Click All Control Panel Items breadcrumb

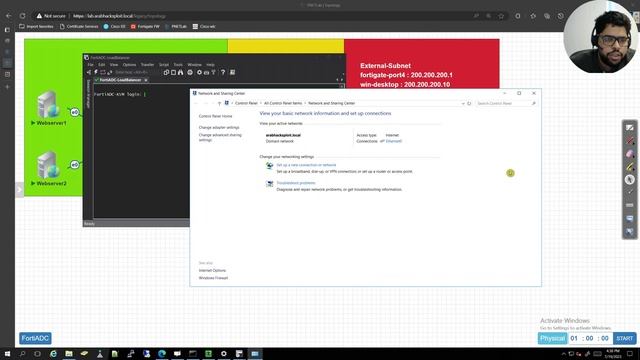[283, 103]
